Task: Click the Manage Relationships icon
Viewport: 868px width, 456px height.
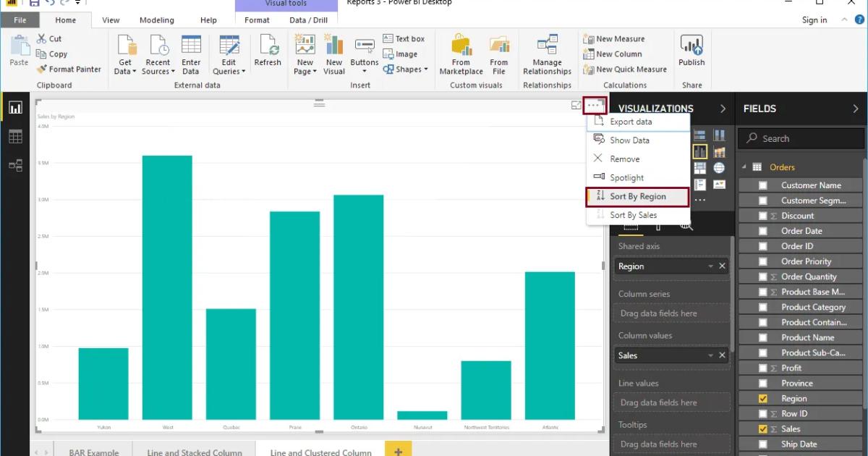Action: click(547, 54)
